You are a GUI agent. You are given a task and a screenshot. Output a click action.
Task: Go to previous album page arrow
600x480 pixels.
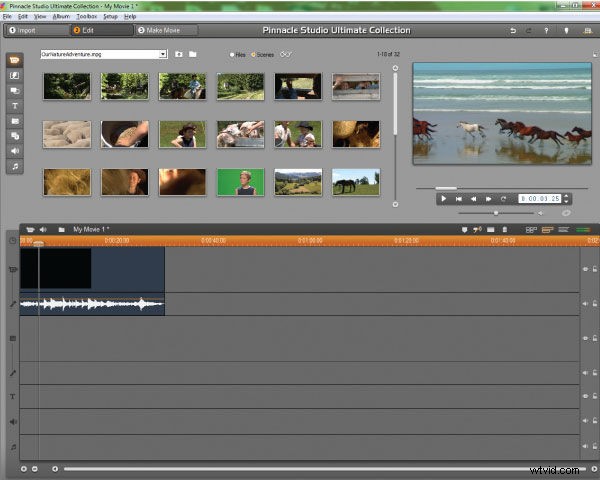[395, 68]
